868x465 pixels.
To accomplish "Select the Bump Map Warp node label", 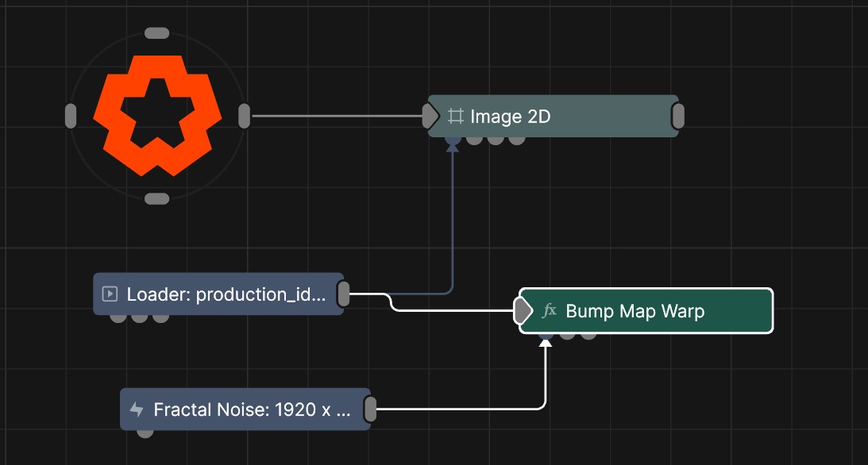I will 635,311.
